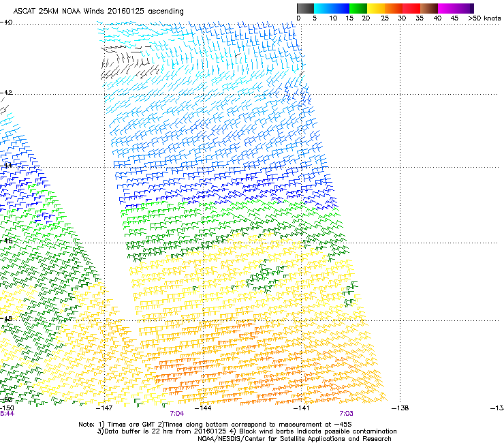The image size is (504, 443).
Task: Click the "10" legend scale label
Action: [333, 18]
